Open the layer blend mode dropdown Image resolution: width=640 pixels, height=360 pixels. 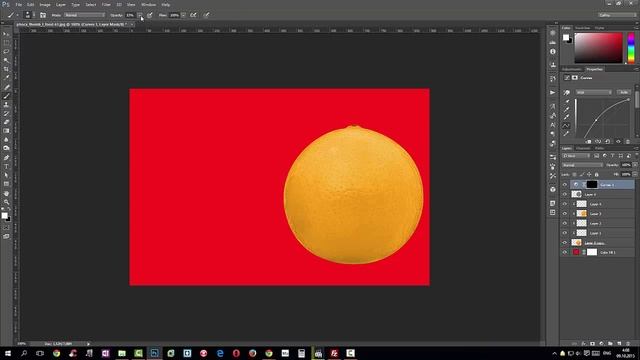pyautogui.click(x=582, y=165)
